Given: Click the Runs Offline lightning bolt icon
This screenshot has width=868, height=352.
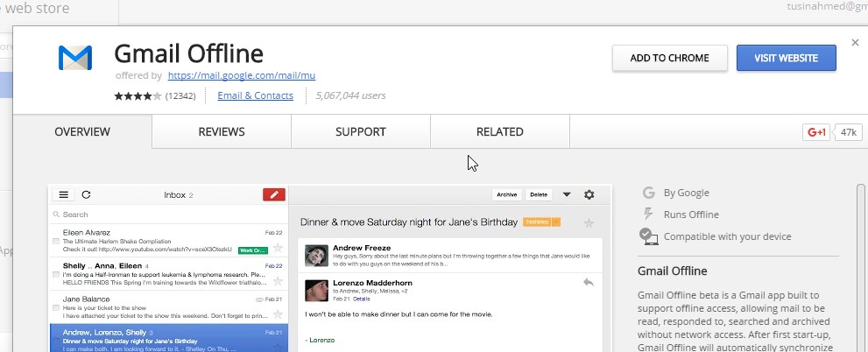Looking at the screenshot, I should tap(648, 215).
